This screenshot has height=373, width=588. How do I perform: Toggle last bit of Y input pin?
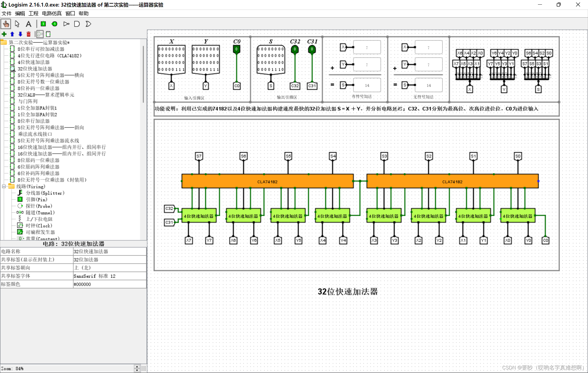coord(218,69)
